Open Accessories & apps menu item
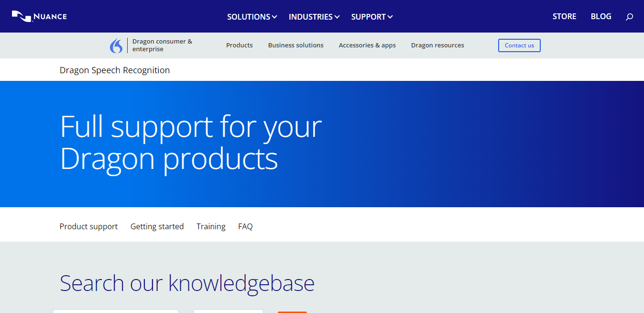 (x=367, y=45)
